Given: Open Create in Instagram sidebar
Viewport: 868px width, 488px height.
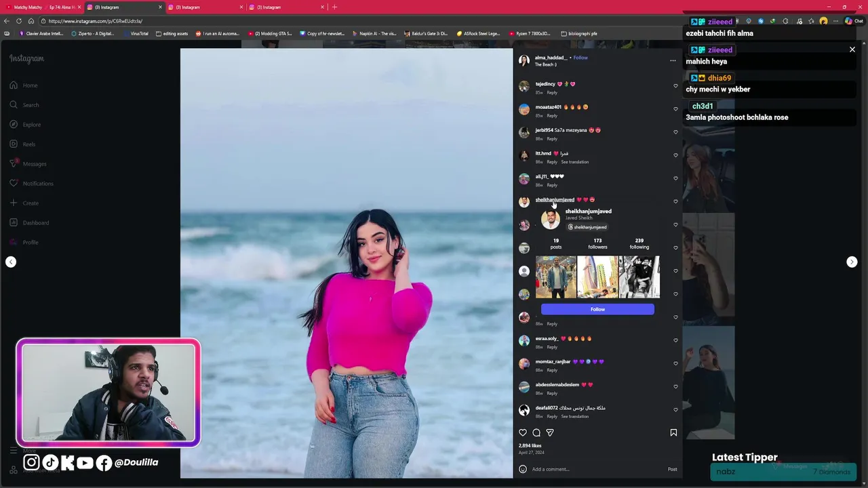Looking at the screenshot, I should 24,203.
